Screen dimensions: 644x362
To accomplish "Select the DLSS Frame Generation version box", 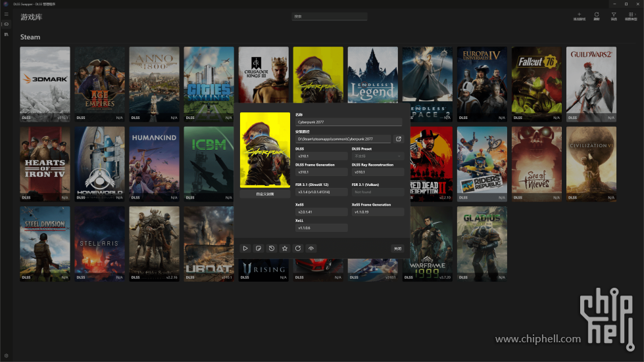I will point(321,172).
